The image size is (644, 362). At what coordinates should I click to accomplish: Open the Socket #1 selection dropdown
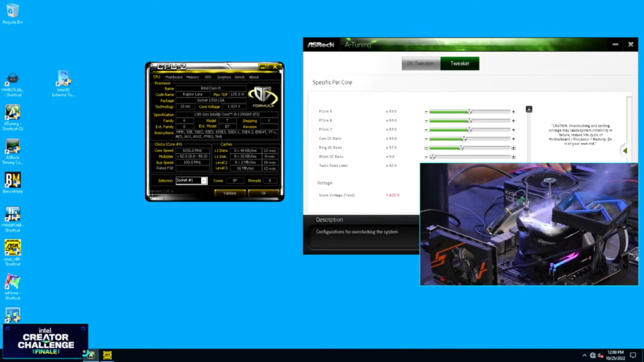192,180
